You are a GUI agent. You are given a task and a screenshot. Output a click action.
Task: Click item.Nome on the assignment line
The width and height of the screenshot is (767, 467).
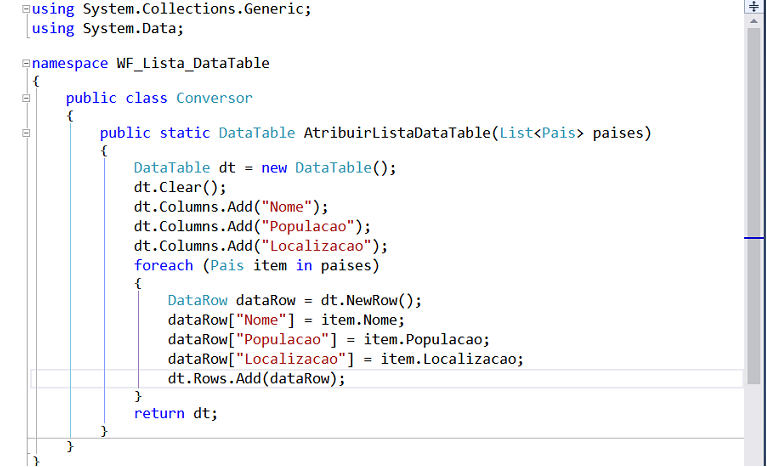point(359,320)
